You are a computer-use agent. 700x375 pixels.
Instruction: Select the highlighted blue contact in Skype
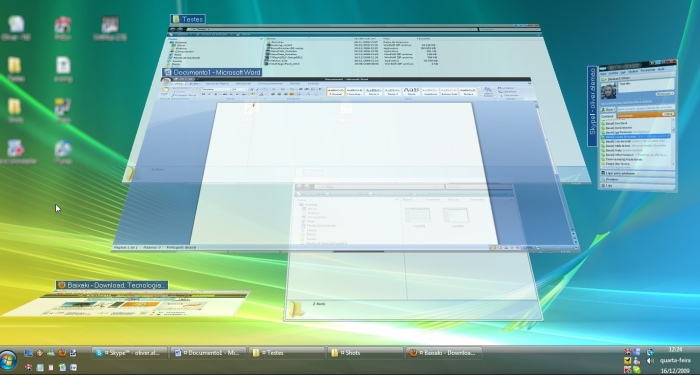point(635,136)
